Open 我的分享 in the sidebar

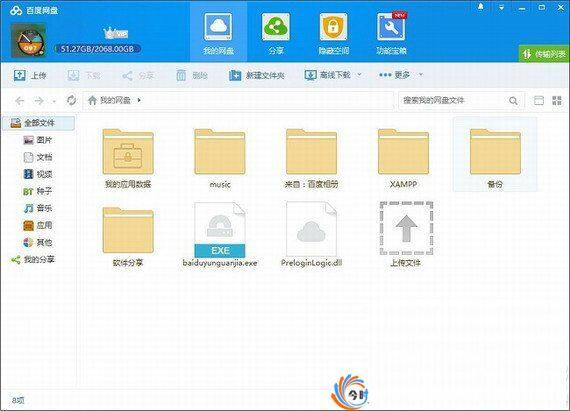(x=33, y=259)
